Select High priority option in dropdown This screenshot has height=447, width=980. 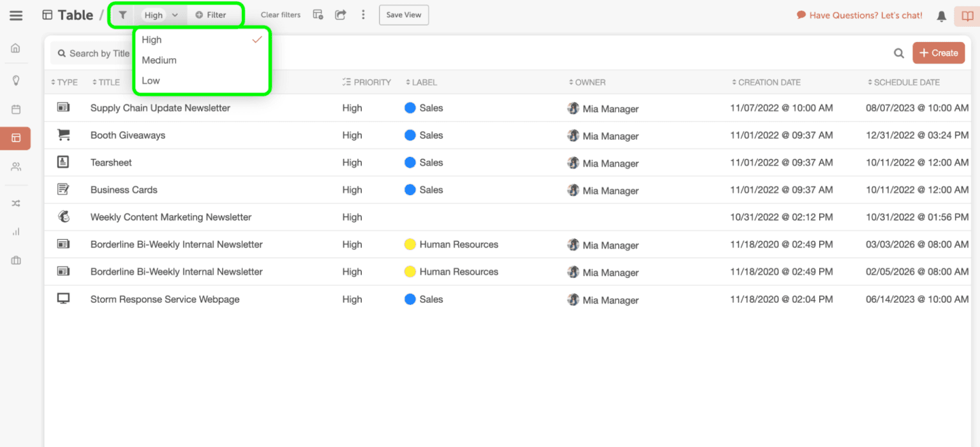coord(152,40)
